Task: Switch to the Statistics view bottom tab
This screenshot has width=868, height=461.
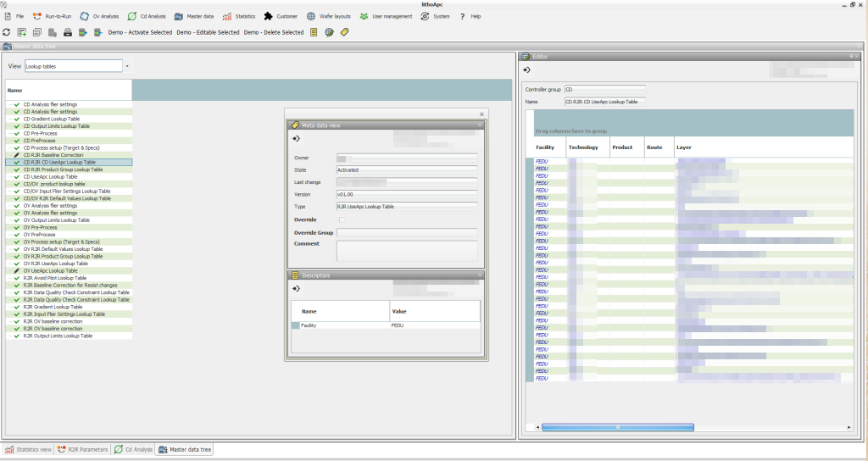Action: pos(28,449)
